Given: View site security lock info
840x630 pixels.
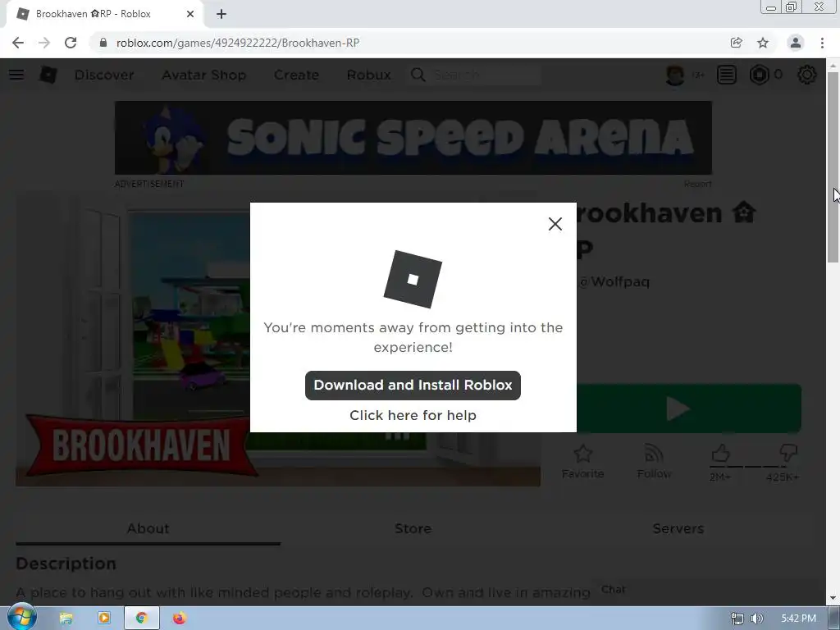Looking at the screenshot, I should coord(103,43).
